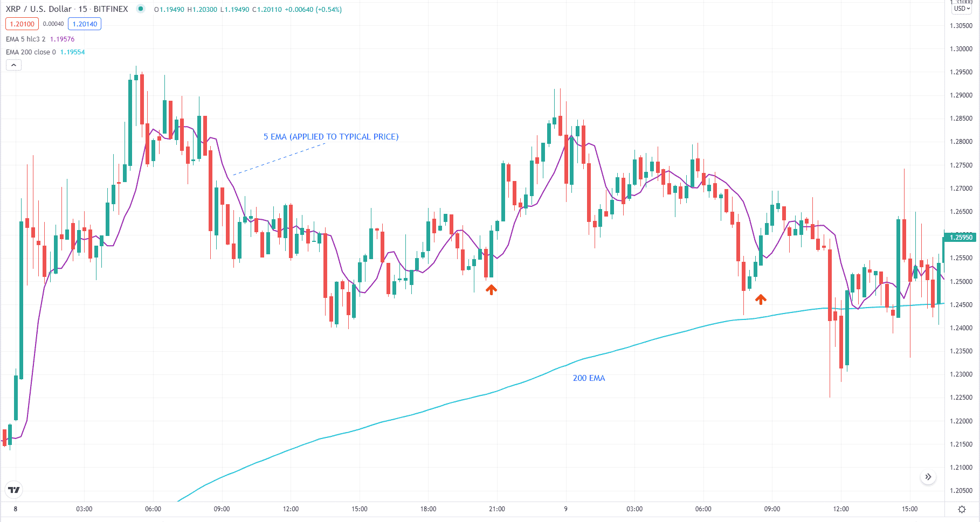980x522 pixels.
Task: Click the current price label 1.25950
Action: [x=961, y=237]
